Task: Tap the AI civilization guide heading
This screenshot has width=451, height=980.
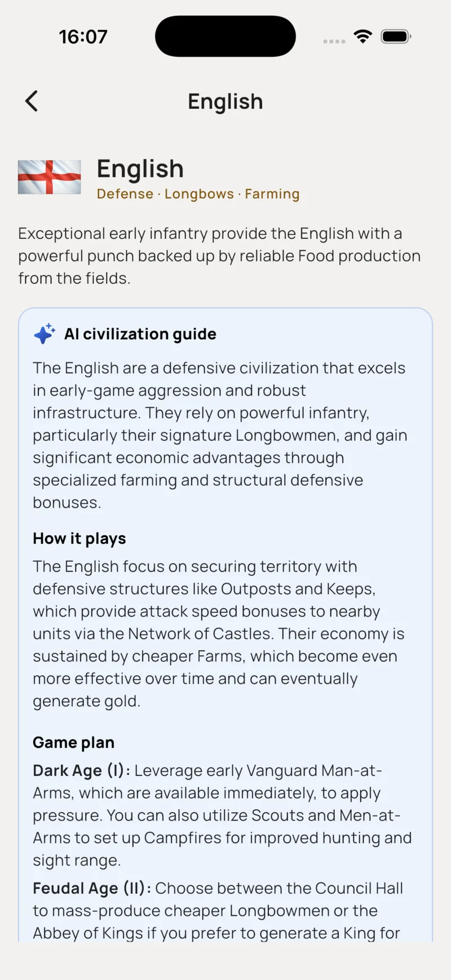Action: [x=140, y=334]
